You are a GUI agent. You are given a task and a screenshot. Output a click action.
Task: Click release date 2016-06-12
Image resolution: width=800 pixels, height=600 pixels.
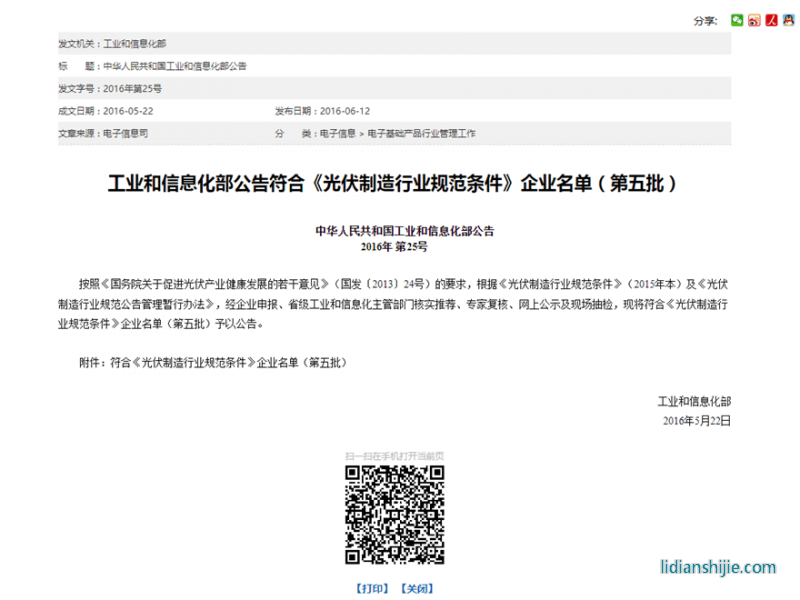point(345,111)
